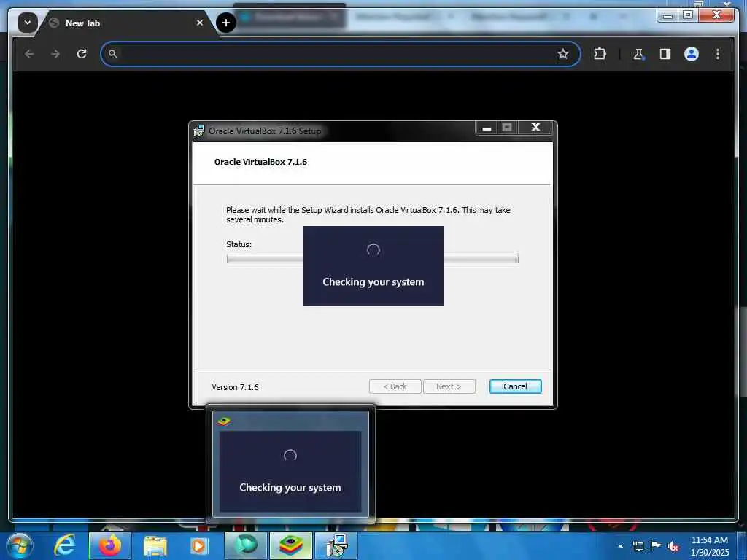Screen dimensions: 747x560
Task: Close the New Tab tab
Action: click(x=200, y=23)
